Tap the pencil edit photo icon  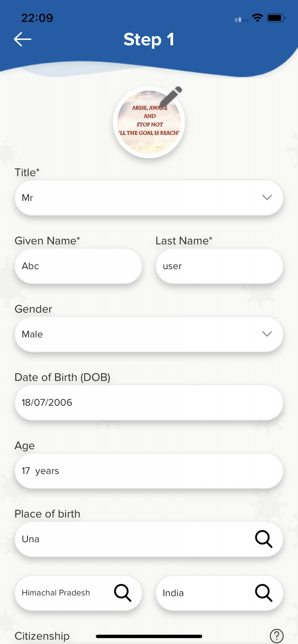(x=171, y=96)
